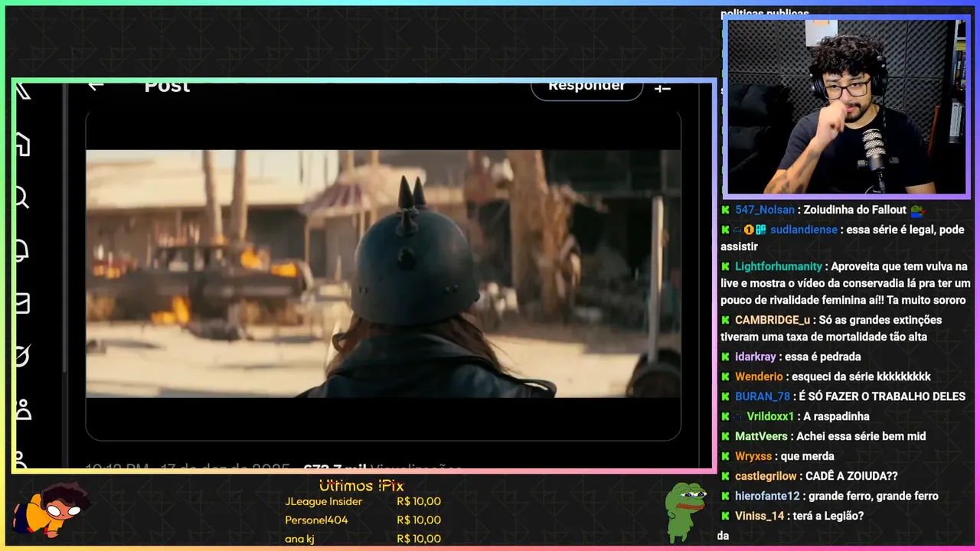Open the Communities people icon in X sidebar
The height and width of the screenshot is (551, 980).
[22, 409]
